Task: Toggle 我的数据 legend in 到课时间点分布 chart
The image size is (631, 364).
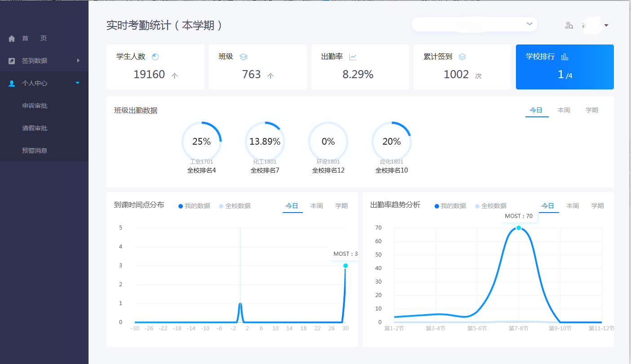Action: (x=194, y=206)
